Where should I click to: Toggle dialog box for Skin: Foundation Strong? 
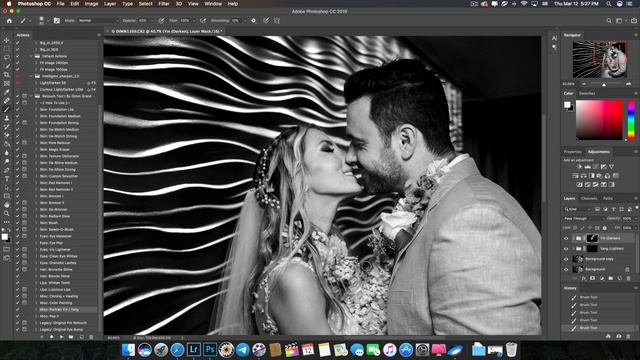click(x=24, y=122)
